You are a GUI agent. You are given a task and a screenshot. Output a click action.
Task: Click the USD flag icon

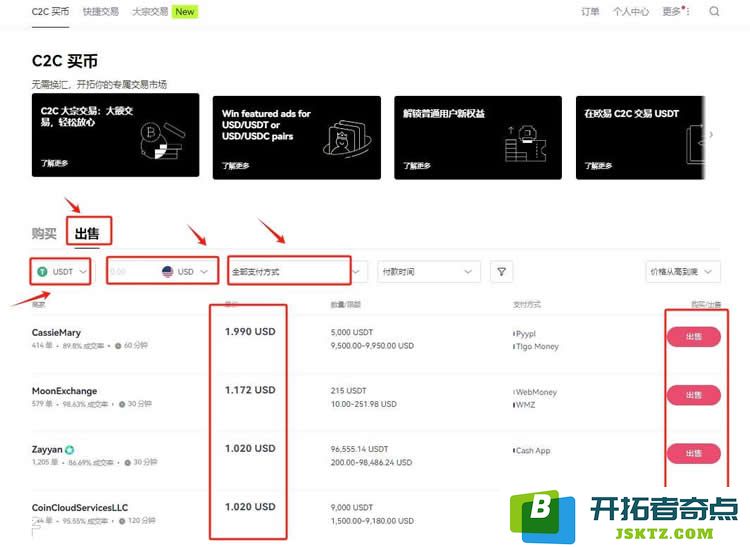click(167, 272)
